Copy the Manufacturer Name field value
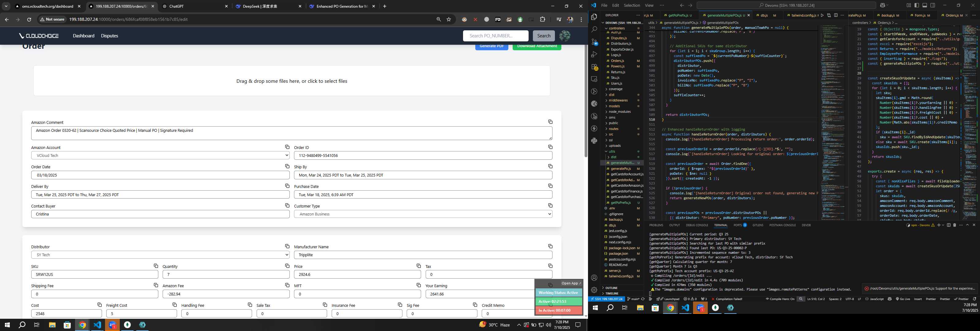 550,246
